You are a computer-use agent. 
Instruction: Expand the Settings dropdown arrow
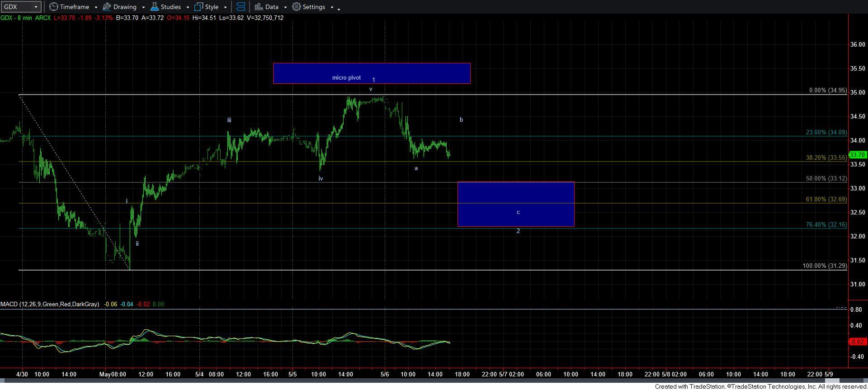(332, 7)
